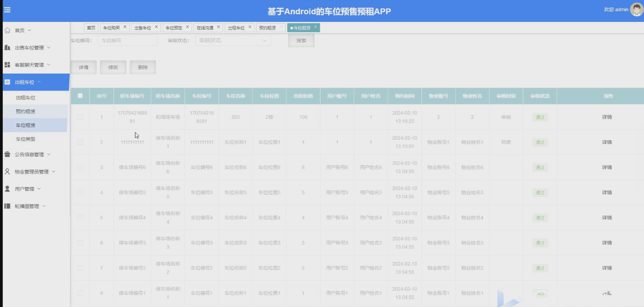Viewport: 644px width, 307px height.
Task: Click the 同意 review reply cell
Action: tap(506, 142)
